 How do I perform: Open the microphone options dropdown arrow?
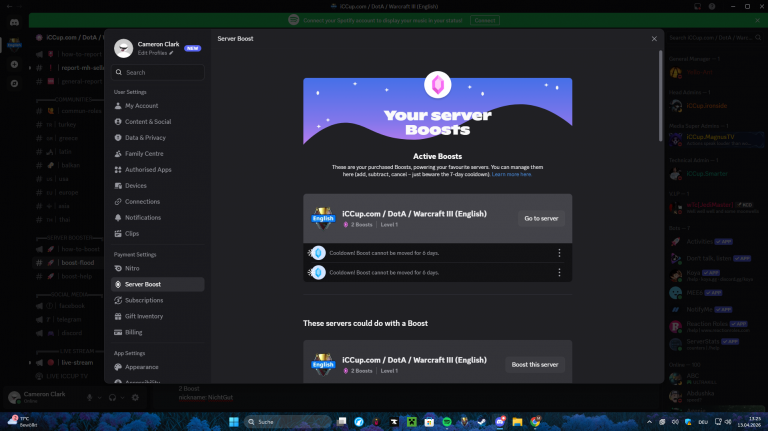click(x=99, y=398)
